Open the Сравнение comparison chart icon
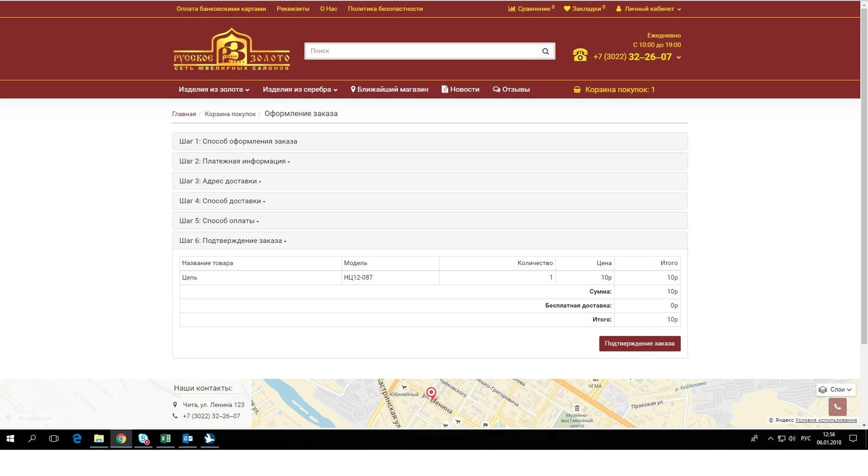 click(x=512, y=9)
